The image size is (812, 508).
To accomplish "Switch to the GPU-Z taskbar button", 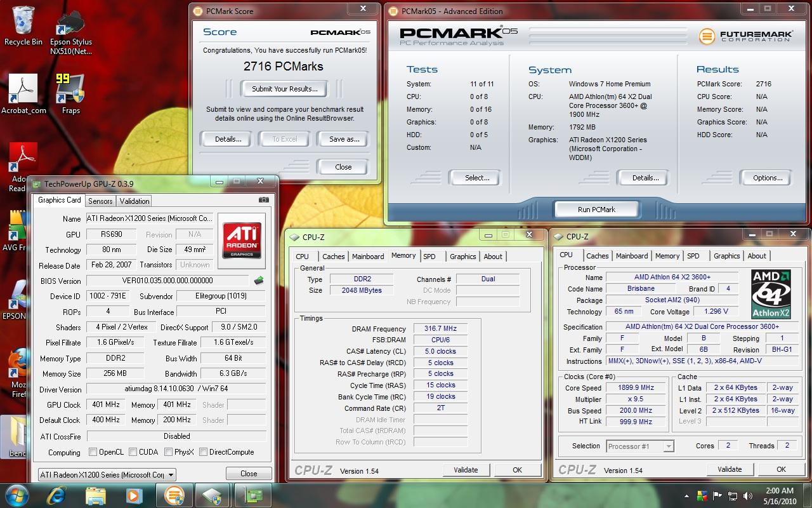I will 252,495.
